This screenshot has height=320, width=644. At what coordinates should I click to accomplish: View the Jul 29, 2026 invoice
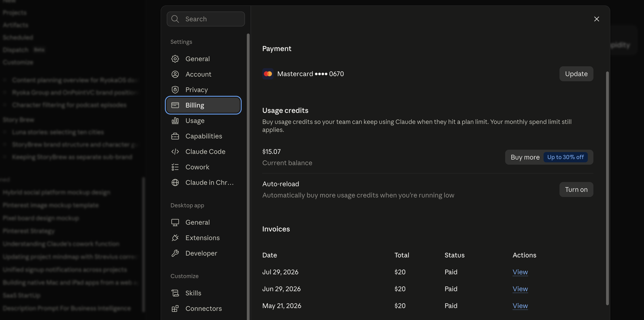point(520,272)
